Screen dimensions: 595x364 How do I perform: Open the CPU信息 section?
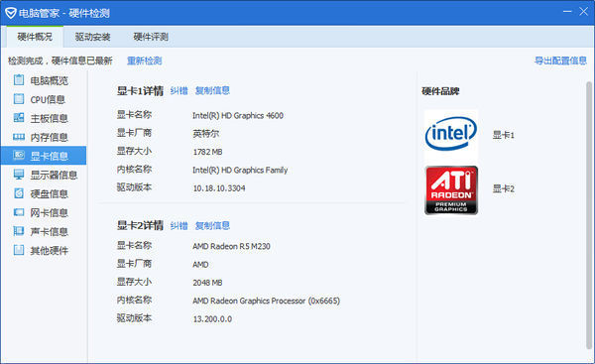click(44, 99)
